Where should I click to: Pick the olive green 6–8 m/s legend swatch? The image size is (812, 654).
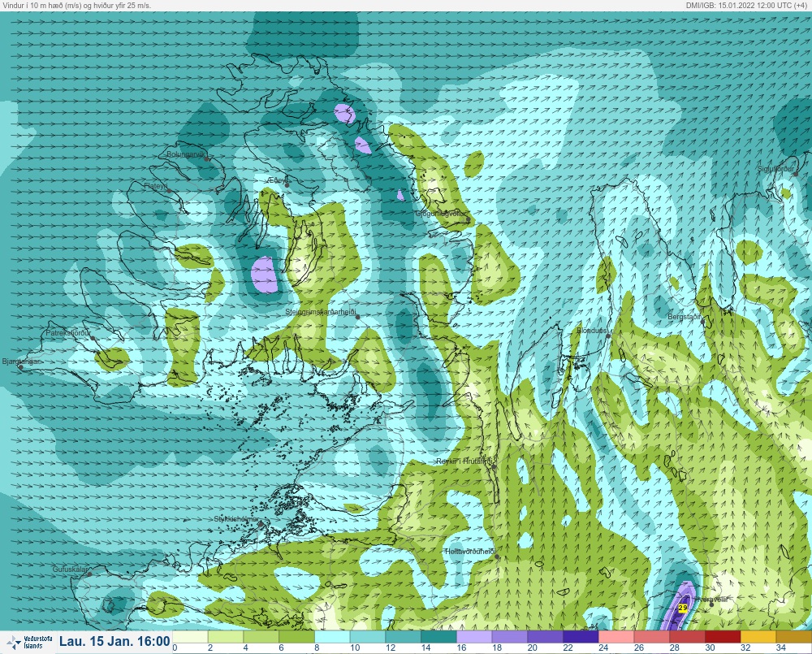[296, 636]
